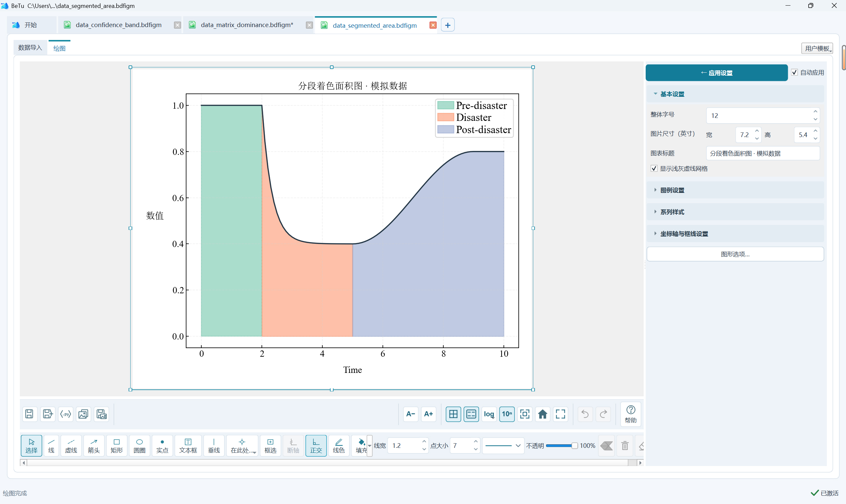Toggle 10ⁿ scientific notation button
Screen dimensions: 846x504
[507, 414]
